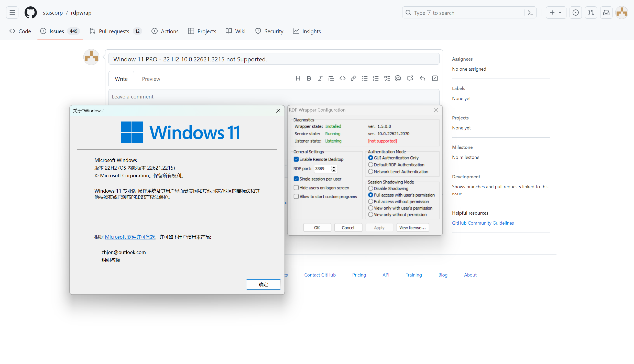This screenshot has width=634, height=364.
Task: Open the Security tab of rdpwrap
Action: (x=269, y=31)
